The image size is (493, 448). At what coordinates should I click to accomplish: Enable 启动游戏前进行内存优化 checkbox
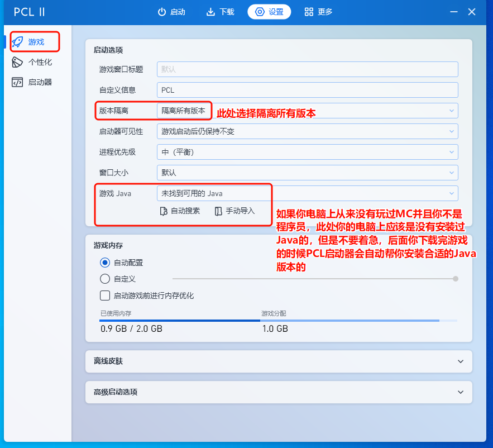click(104, 296)
